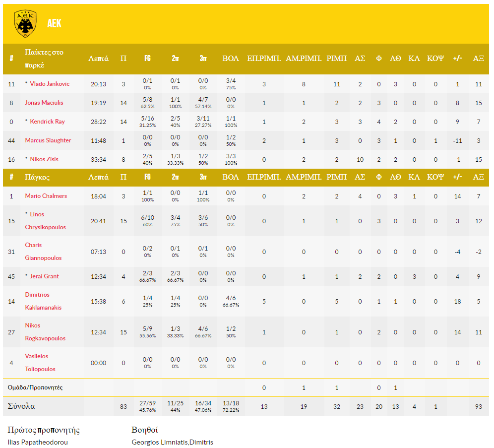Click Toliopoulos minutes 00:00

98,363
